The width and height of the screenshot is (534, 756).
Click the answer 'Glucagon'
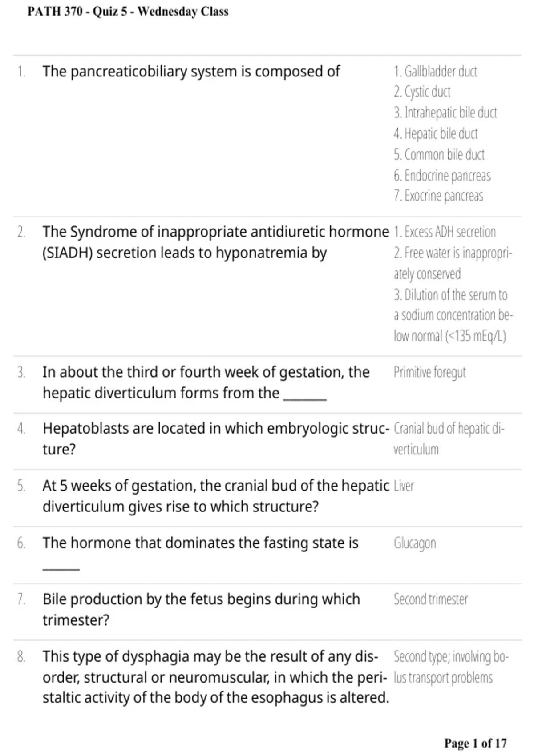415,543
